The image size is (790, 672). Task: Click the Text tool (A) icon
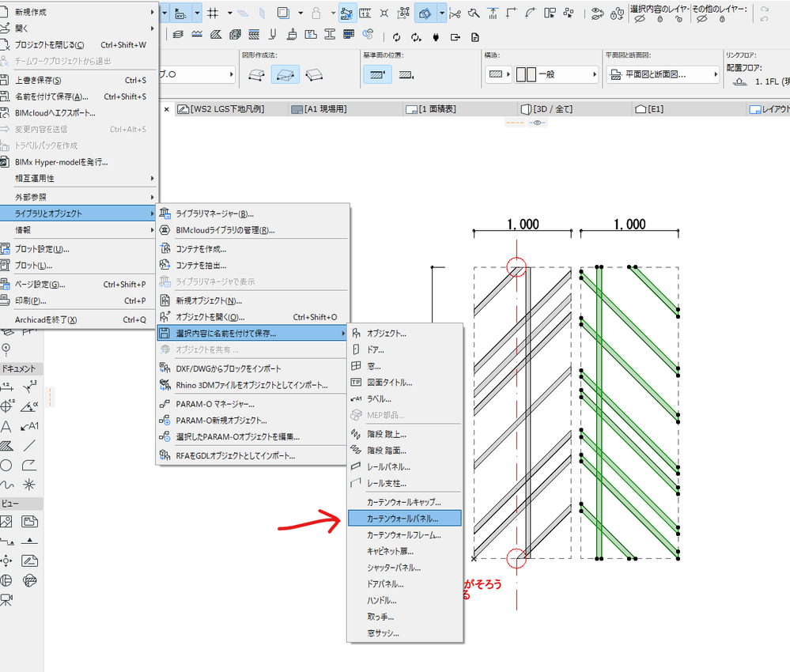point(6,427)
